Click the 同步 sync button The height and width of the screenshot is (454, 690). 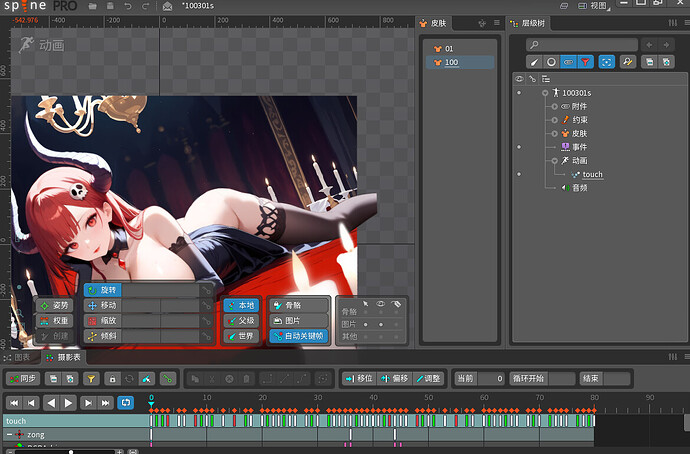[x=23, y=379]
